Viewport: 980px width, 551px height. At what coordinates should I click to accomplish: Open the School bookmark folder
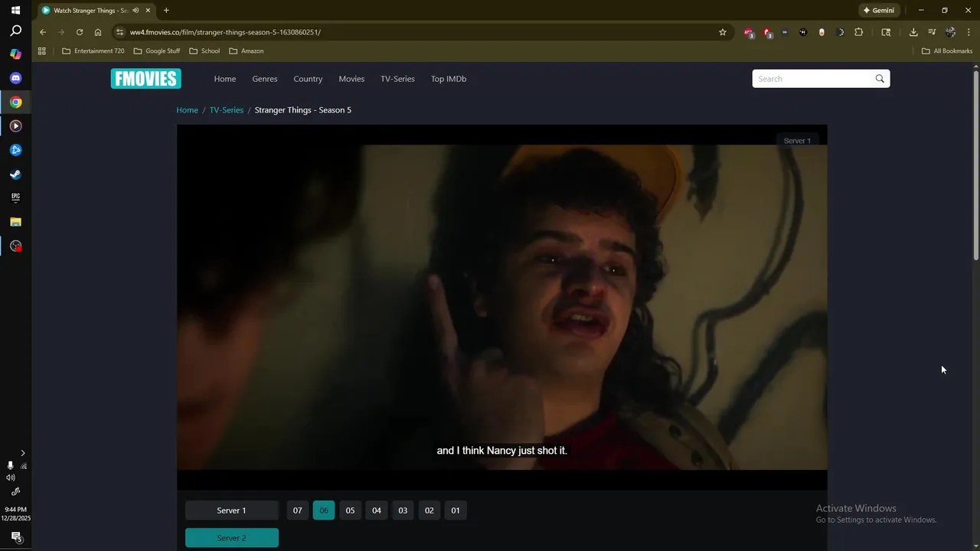204,51
